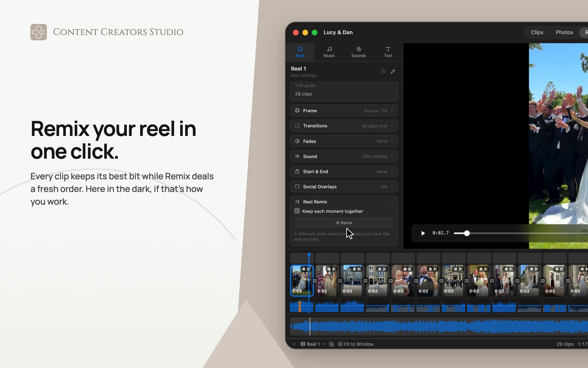This screenshot has height=368, width=588.
Task: Click the transition icon between second and third clips
Action: click(340, 281)
